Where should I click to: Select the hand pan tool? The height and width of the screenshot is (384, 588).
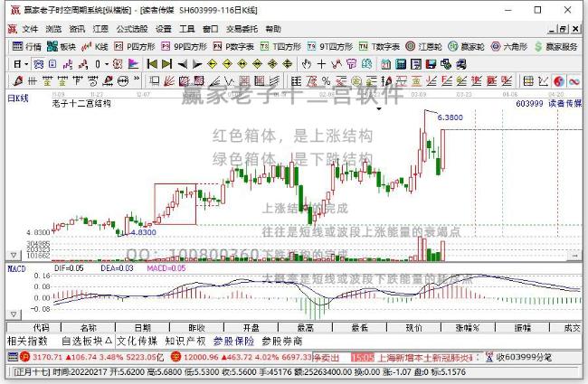[x=307, y=64]
